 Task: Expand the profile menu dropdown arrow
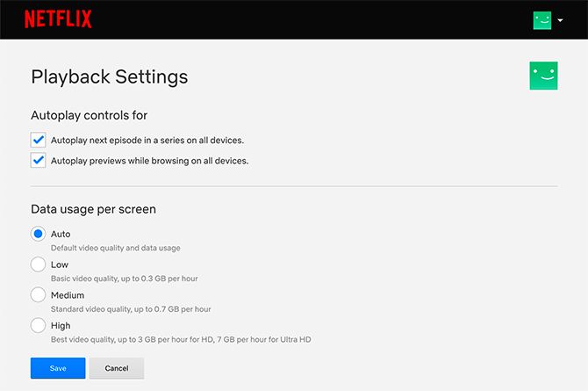tap(560, 20)
